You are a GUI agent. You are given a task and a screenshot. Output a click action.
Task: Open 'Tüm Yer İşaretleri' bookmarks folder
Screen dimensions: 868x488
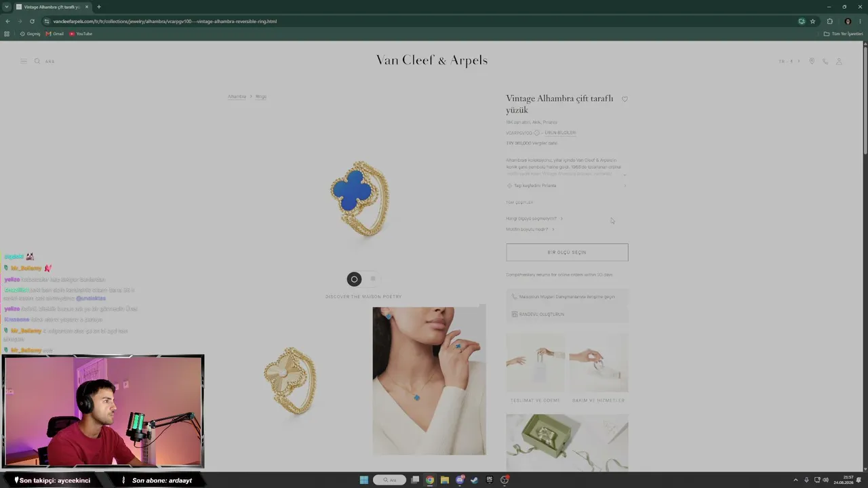point(844,34)
